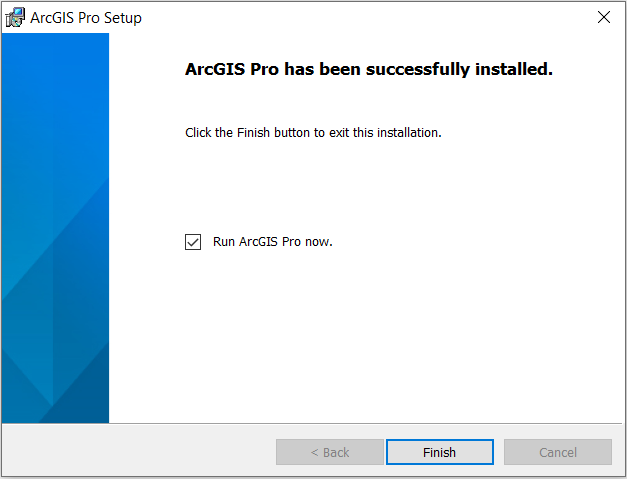Screen dimensions: 627x479
Task: Uncheck the Run ArcGIS Pro now checkbox
Action: (x=193, y=242)
